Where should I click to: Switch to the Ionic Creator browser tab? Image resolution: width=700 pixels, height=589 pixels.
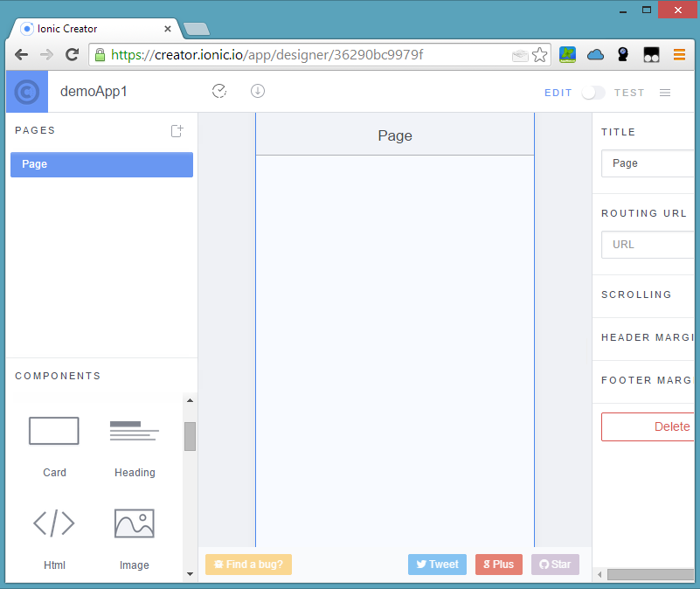(94, 29)
